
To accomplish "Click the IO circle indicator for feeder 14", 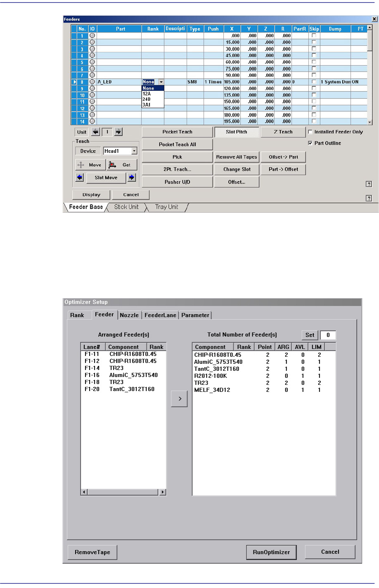I will (x=92, y=121).
